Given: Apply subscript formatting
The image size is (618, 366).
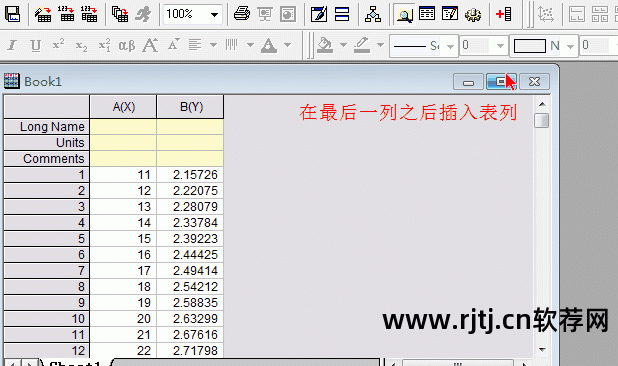Looking at the screenshot, I should tap(81, 46).
